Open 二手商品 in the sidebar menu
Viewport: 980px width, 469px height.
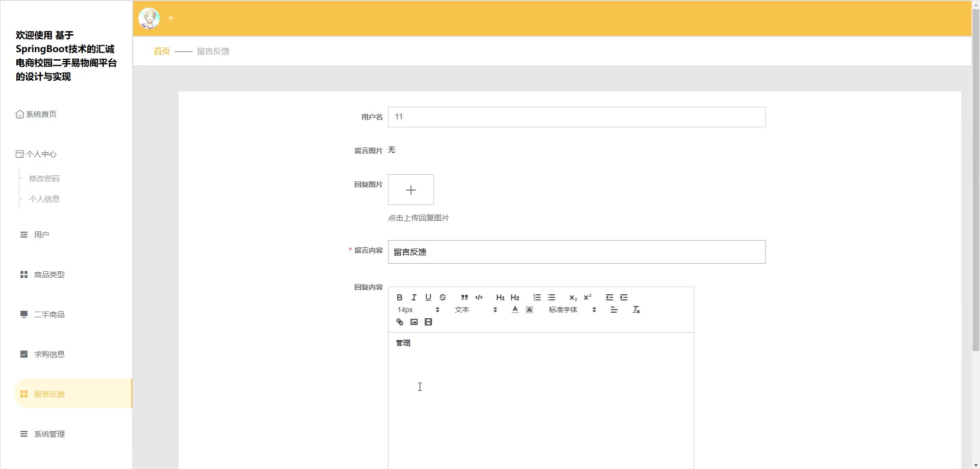click(49, 315)
